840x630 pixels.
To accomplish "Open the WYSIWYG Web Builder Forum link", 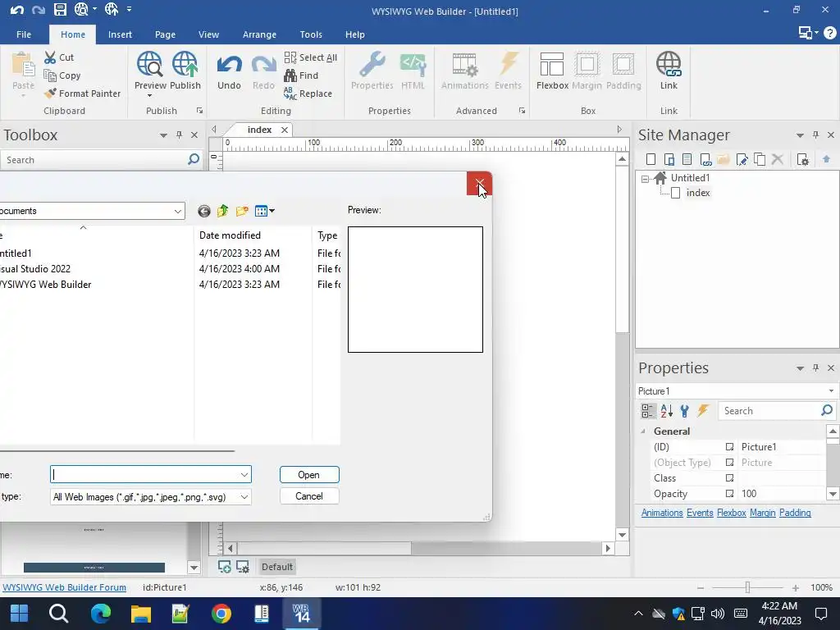I will pyautogui.click(x=64, y=587).
